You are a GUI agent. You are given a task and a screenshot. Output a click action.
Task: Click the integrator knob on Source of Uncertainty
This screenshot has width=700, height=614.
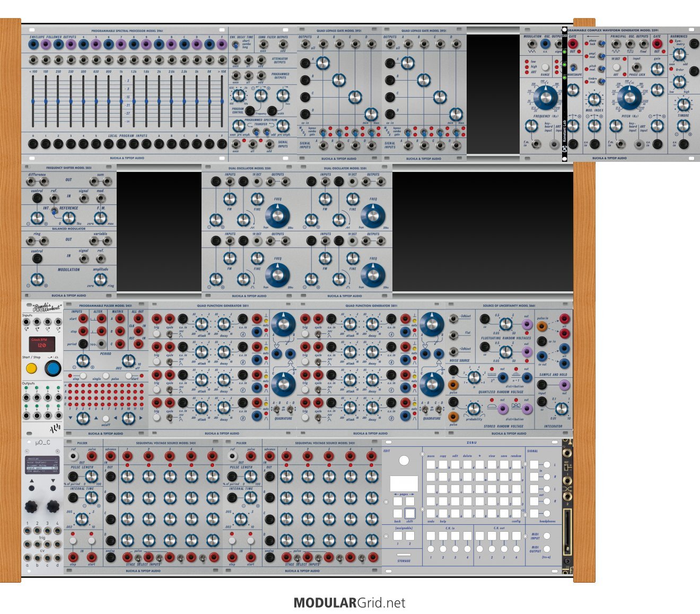[562, 409]
